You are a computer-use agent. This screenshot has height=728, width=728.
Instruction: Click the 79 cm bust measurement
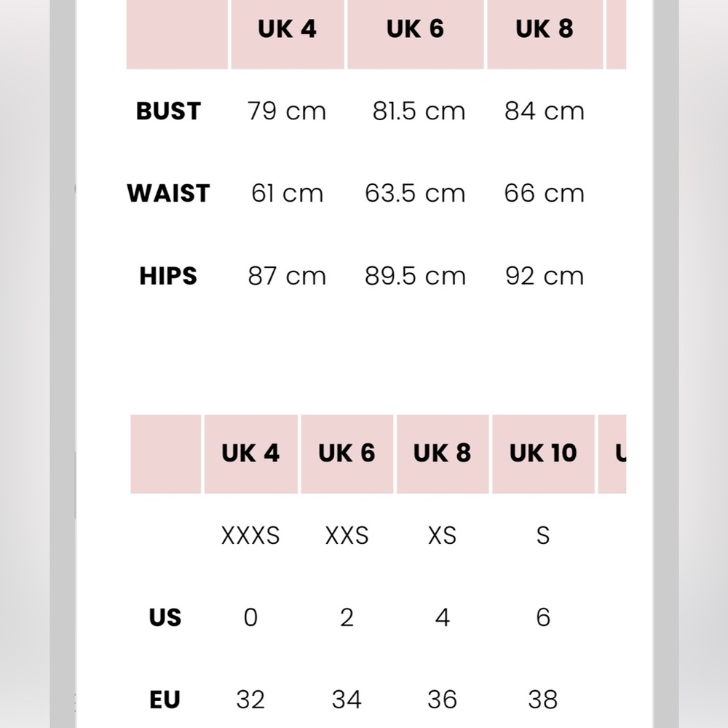coord(286,111)
